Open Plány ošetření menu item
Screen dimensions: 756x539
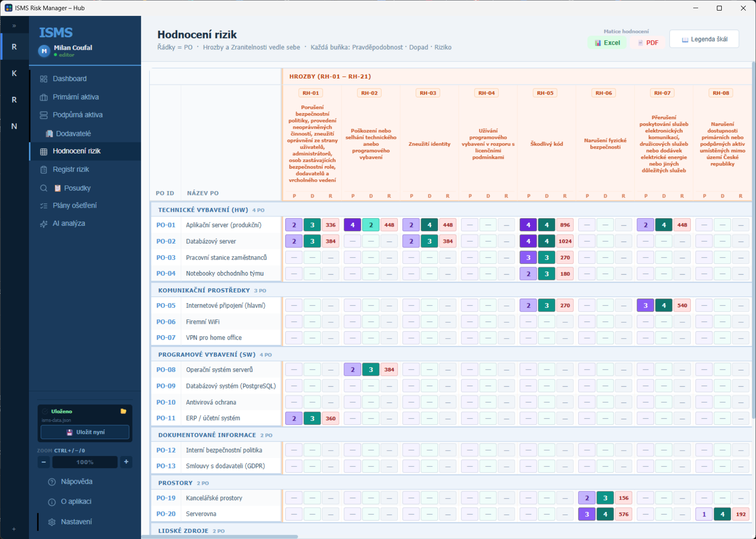(85, 205)
